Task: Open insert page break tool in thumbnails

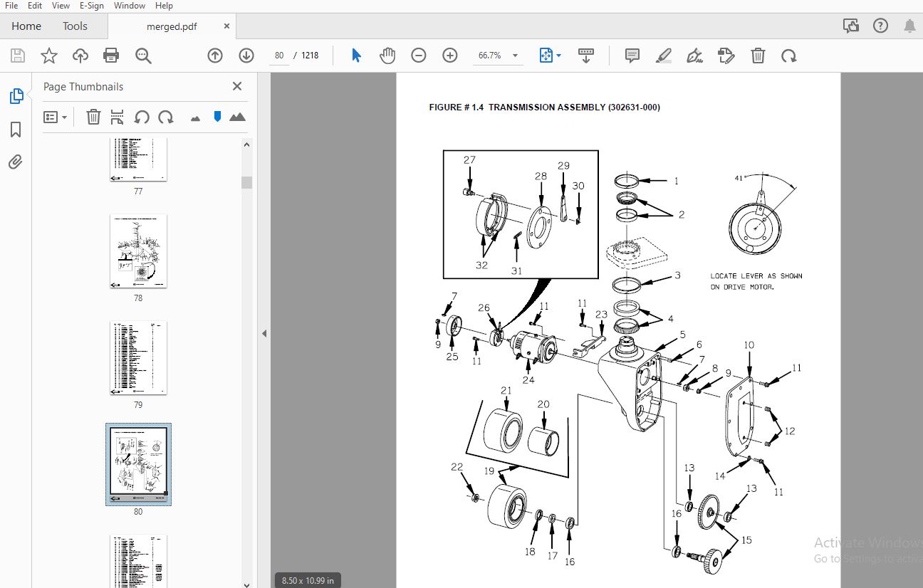Action: pyautogui.click(x=118, y=117)
